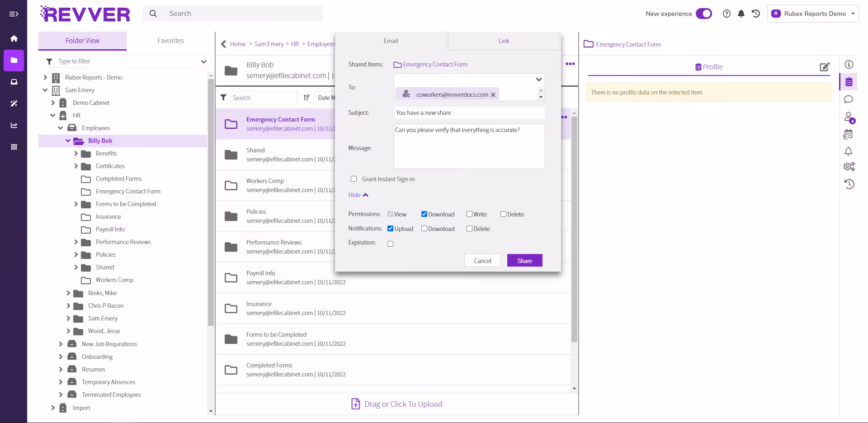Open the inbox tray icon in sidebar

(14, 82)
